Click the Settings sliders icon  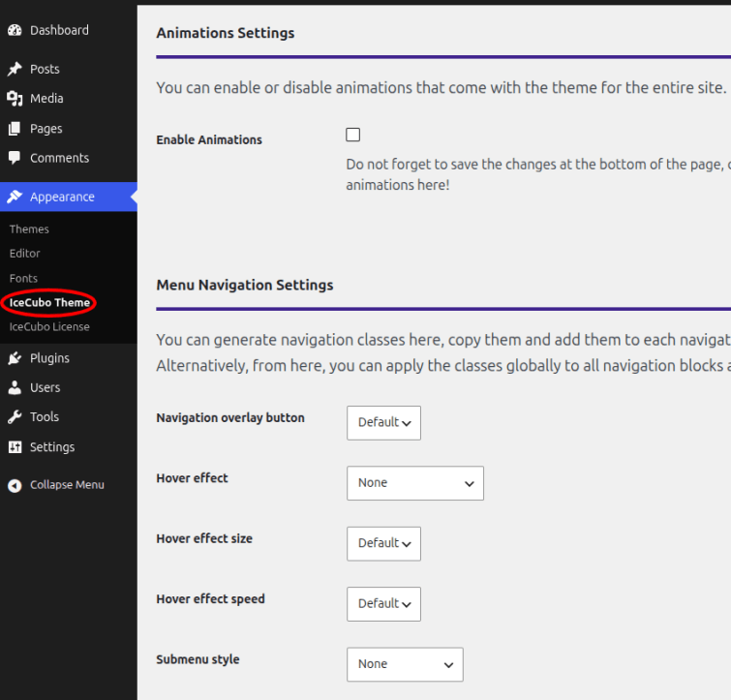pyautogui.click(x=15, y=447)
